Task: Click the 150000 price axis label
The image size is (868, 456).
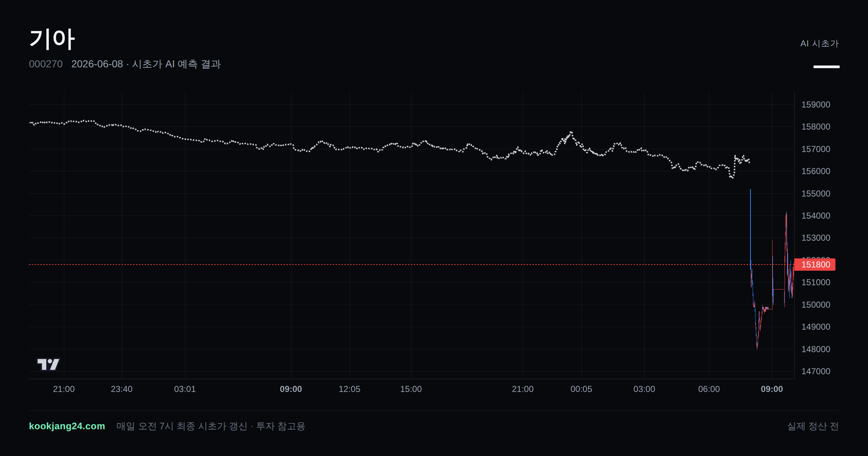Action: tap(816, 305)
